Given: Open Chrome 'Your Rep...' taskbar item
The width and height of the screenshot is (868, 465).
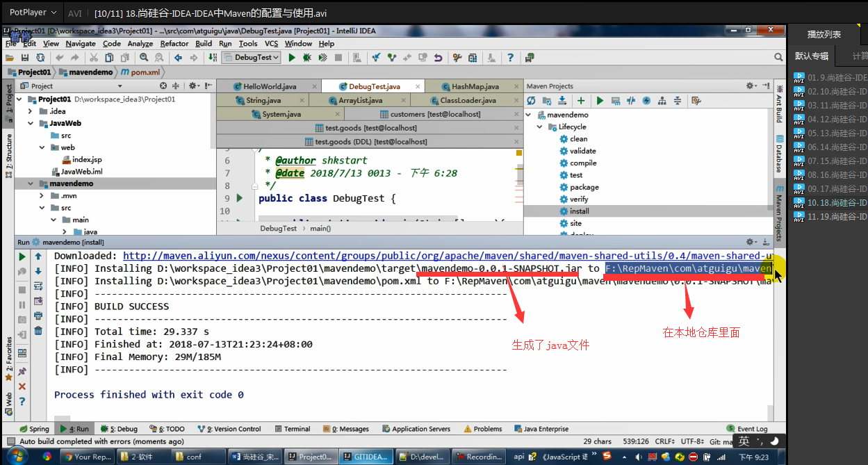Looking at the screenshot, I should [x=85, y=457].
